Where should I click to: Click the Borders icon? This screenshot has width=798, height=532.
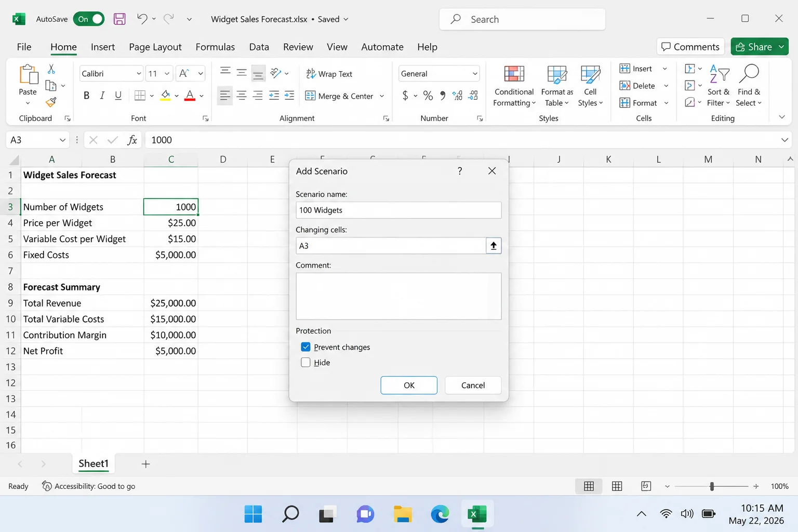pyautogui.click(x=140, y=96)
